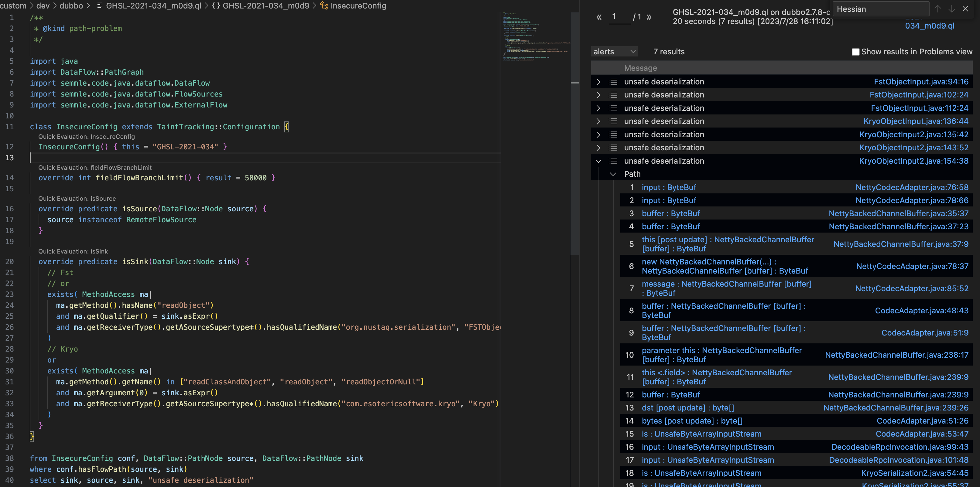Viewport: 980px width, 487px height.
Task: Select path step 2 input : ByteBuf
Action: 669,200
